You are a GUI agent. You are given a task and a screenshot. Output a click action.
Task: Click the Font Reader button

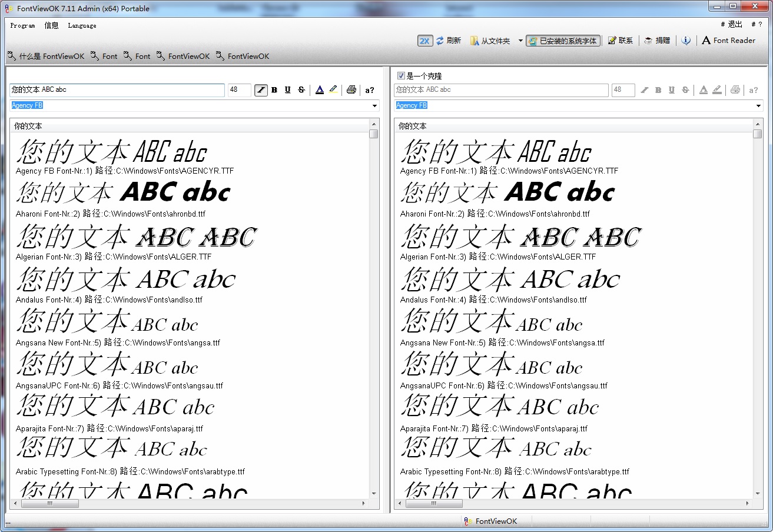(x=728, y=41)
